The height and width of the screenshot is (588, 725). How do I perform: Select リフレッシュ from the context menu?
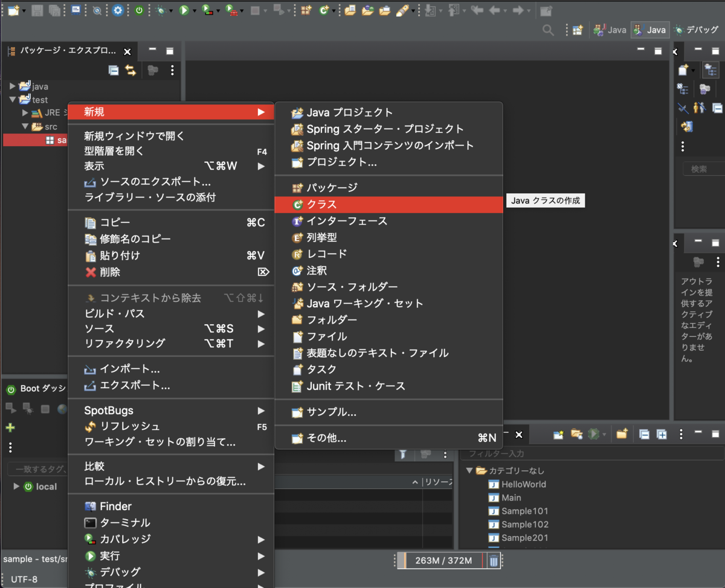point(171,426)
